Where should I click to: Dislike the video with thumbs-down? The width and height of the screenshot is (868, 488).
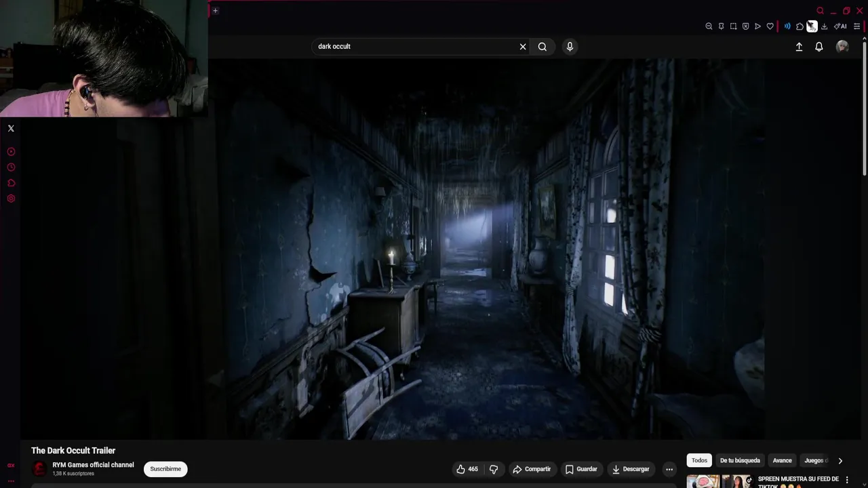click(x=494, y=469)
